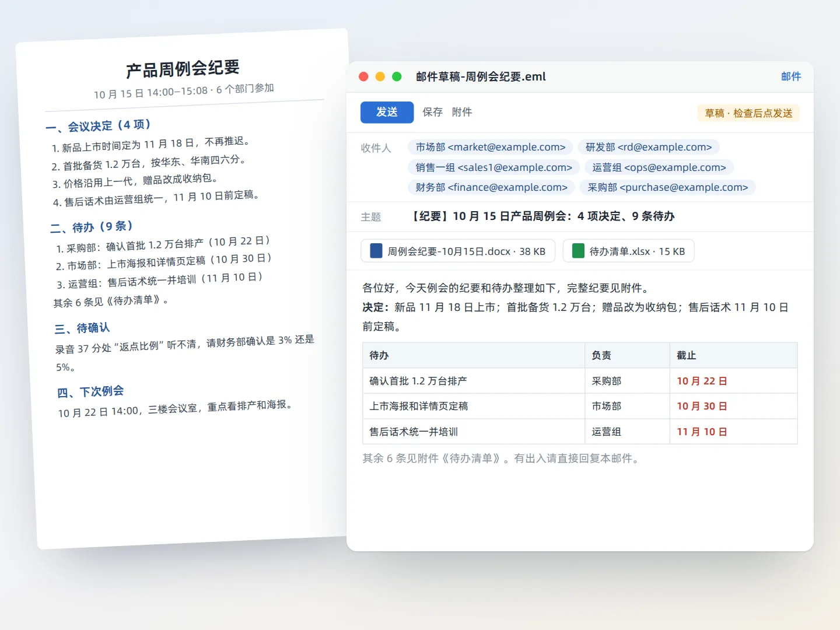Open the 邮件 link in the title bar
The width and height of the screenshot is (840, 630).
(x=791, y=76)
